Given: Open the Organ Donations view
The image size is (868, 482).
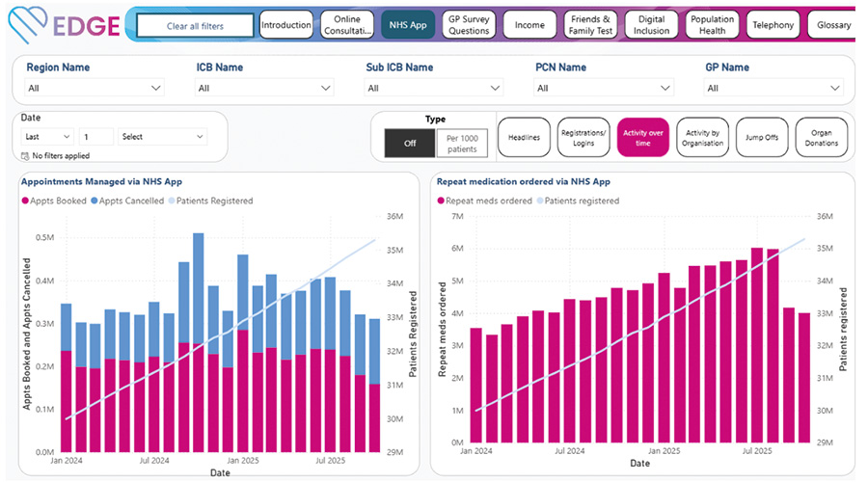Looking at the screenshot, I should [822, 137].
